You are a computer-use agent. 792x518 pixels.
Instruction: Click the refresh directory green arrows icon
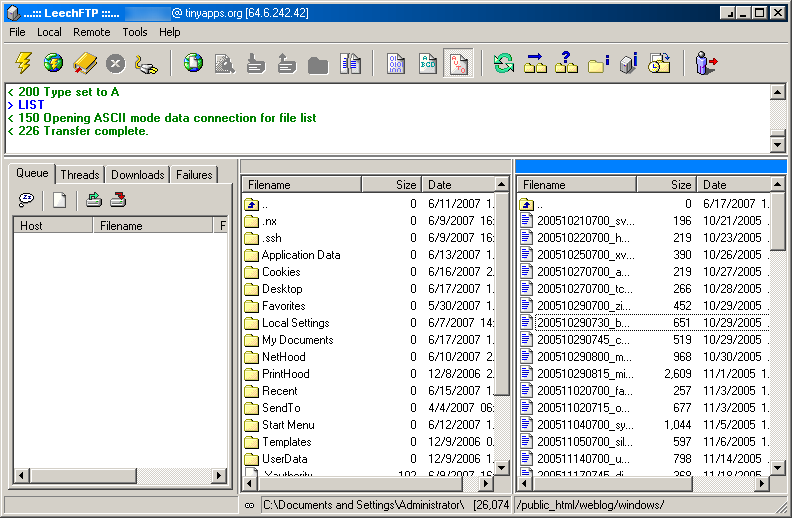click(x=504, y=64)
